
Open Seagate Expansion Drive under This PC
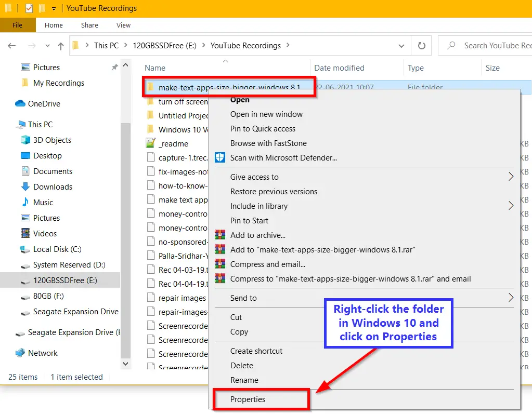click(75, 311)
